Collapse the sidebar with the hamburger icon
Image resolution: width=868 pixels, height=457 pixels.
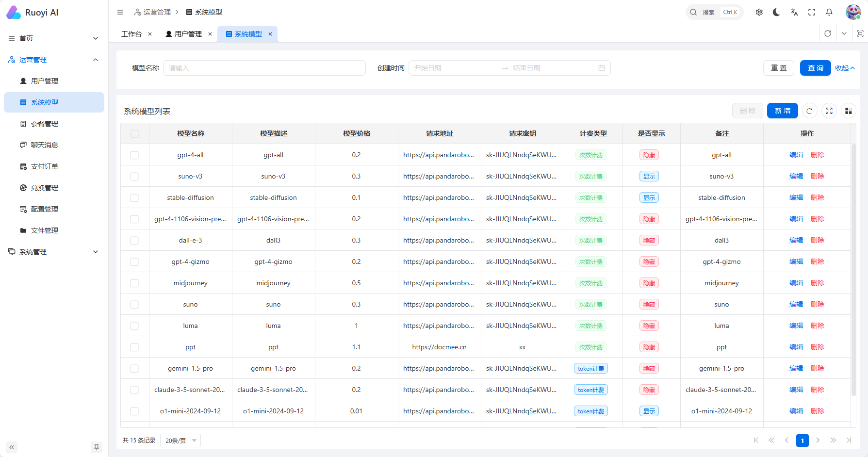pos(120,12)
